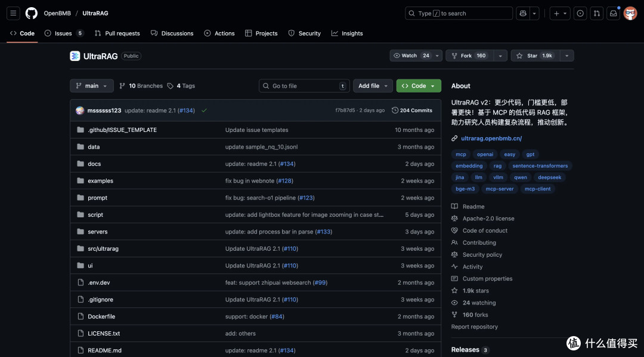Open ultrarag.openbmb.cn website link
Image resolution: width=644 pixels, height=357 pixels.
491,138
